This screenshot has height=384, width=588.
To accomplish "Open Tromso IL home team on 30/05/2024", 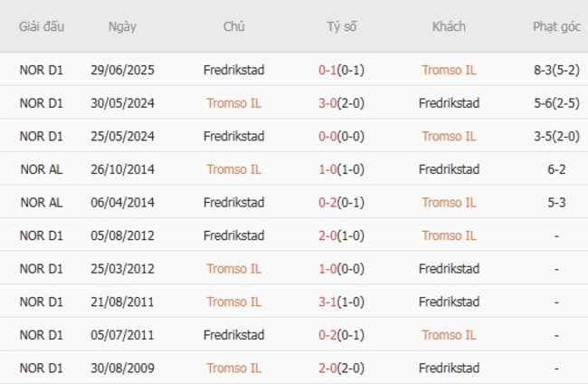I will coord(233,103).
